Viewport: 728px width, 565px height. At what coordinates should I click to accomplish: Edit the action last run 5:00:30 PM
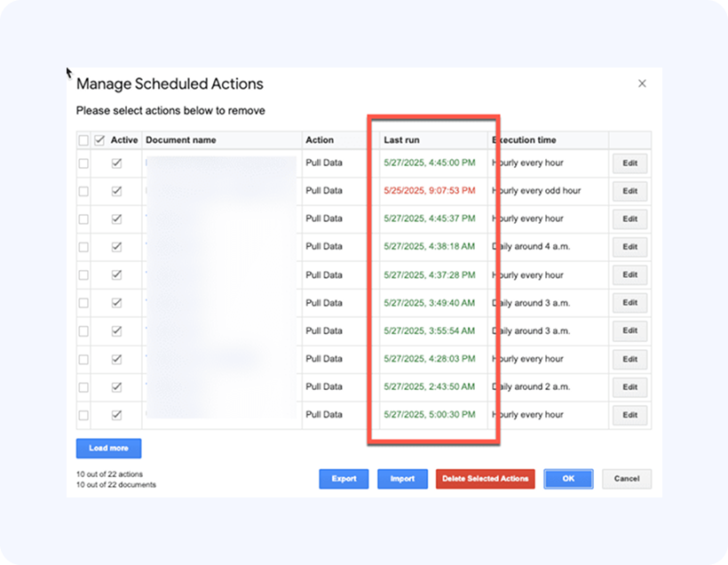pyautogui.click(x=629, y=415)
